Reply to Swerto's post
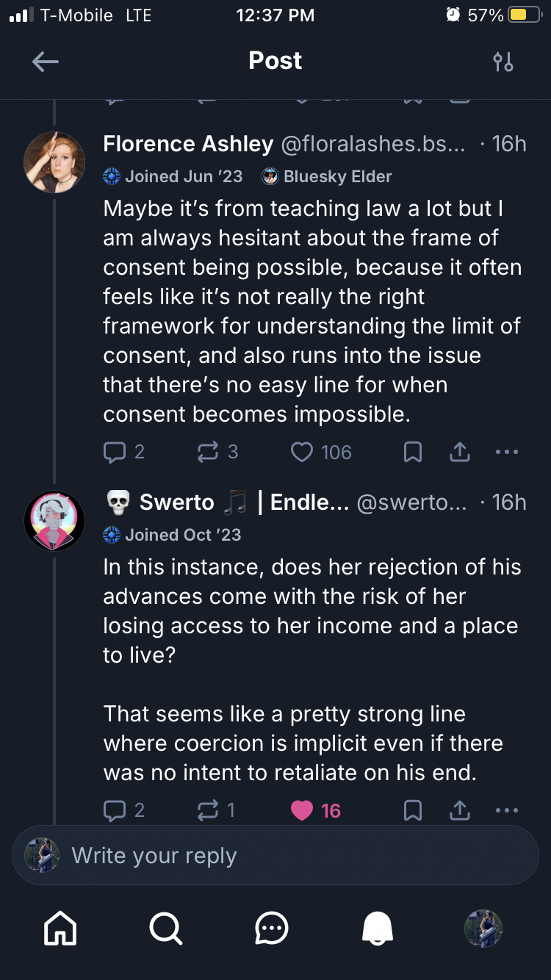This screenshot has height=980, width=551. click(115, 810)
